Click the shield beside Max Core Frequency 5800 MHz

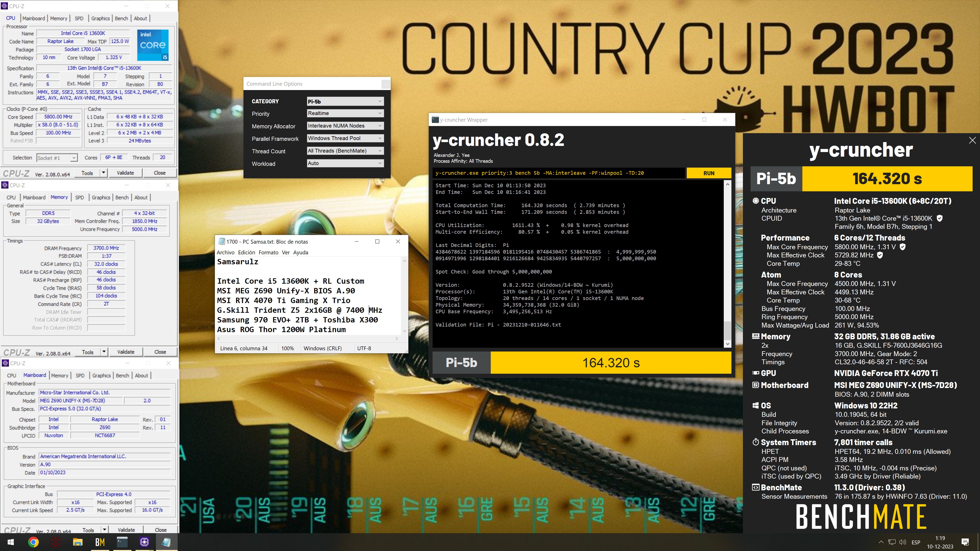click(902, 247)
